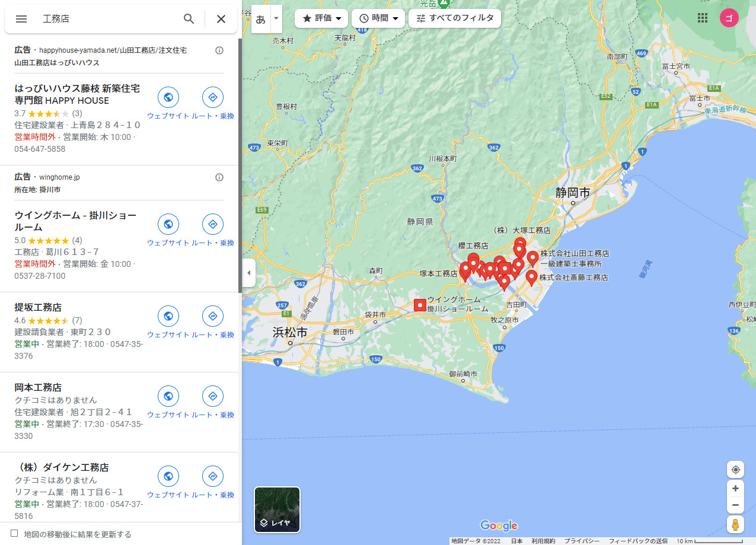Zoom out on the map

coord(735,505)
